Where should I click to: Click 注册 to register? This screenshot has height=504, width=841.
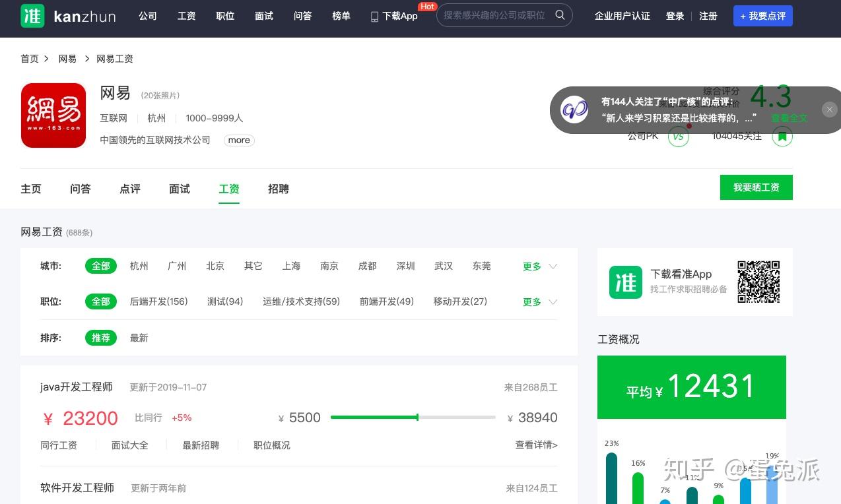point(708,16)
